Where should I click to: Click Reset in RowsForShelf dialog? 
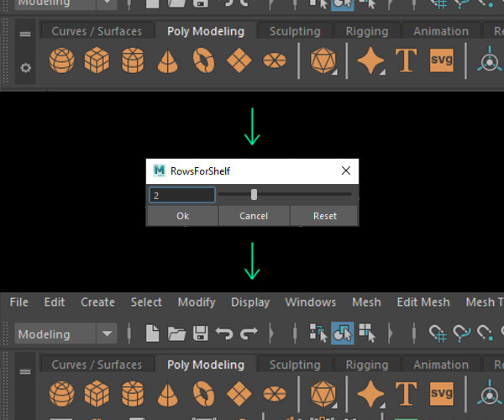click(x=325, y=216)
